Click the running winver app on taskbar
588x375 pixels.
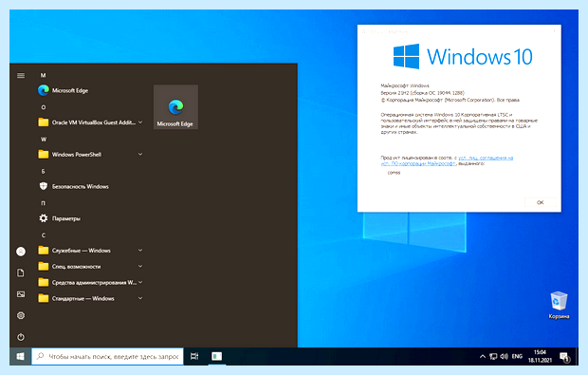tap(216, 356)
